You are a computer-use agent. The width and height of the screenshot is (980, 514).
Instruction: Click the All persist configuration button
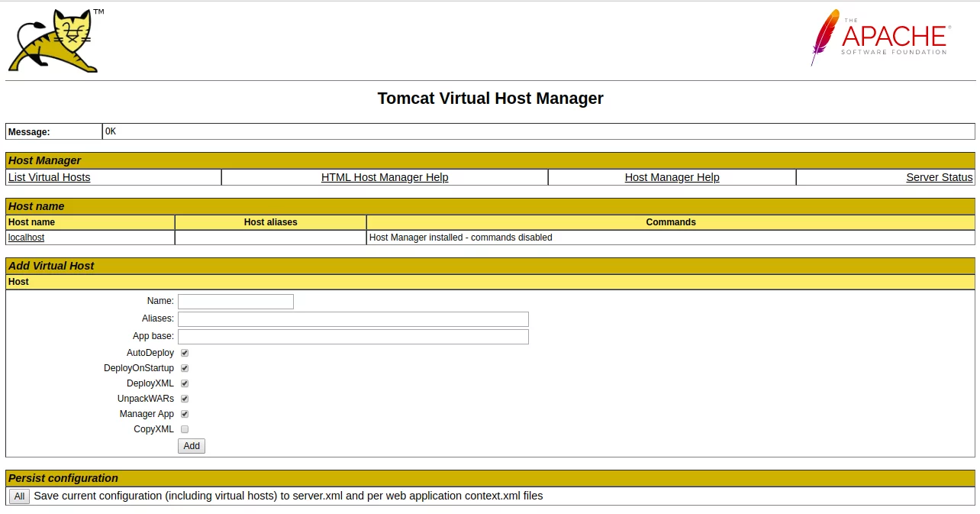click(19, 496)
